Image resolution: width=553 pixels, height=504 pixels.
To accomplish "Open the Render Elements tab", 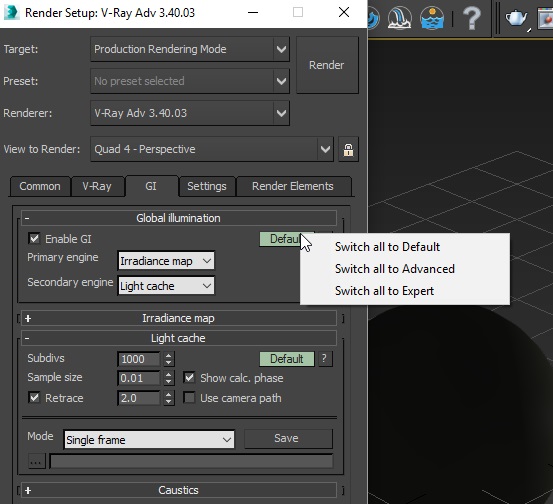I will pyautogui.click(x=293, y=186).
